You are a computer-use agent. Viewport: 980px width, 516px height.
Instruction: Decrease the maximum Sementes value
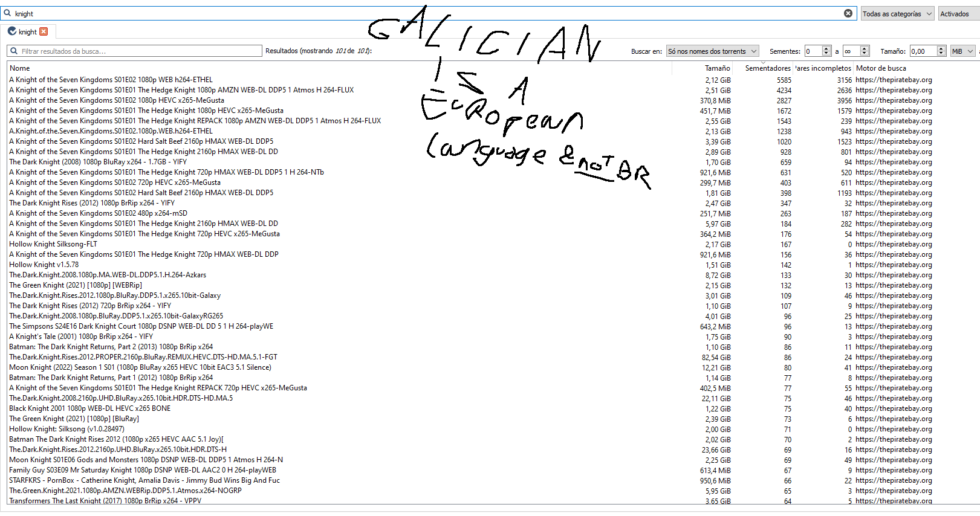865,54
